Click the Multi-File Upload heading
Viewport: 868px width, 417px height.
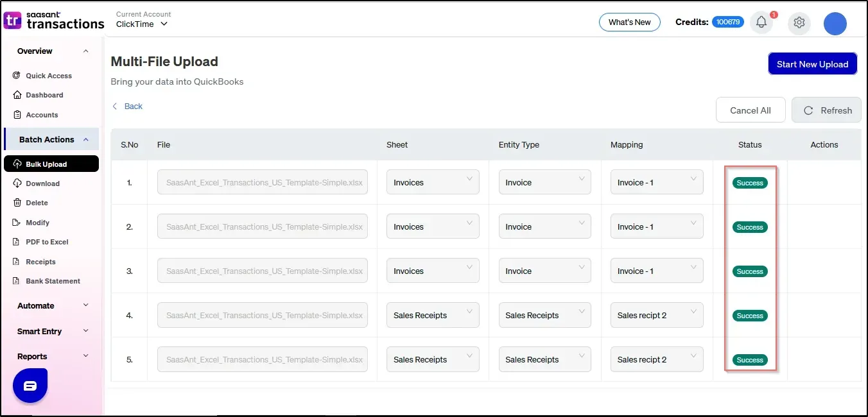pos(164,62)
